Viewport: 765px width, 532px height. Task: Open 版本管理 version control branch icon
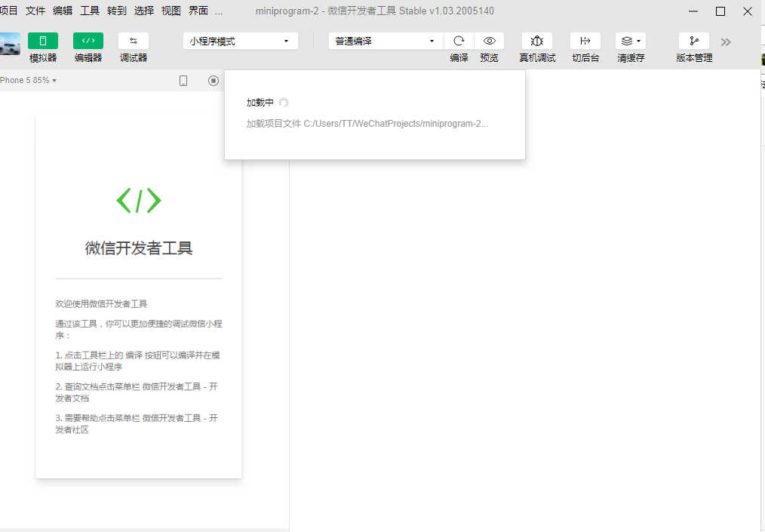coord(694,41)
